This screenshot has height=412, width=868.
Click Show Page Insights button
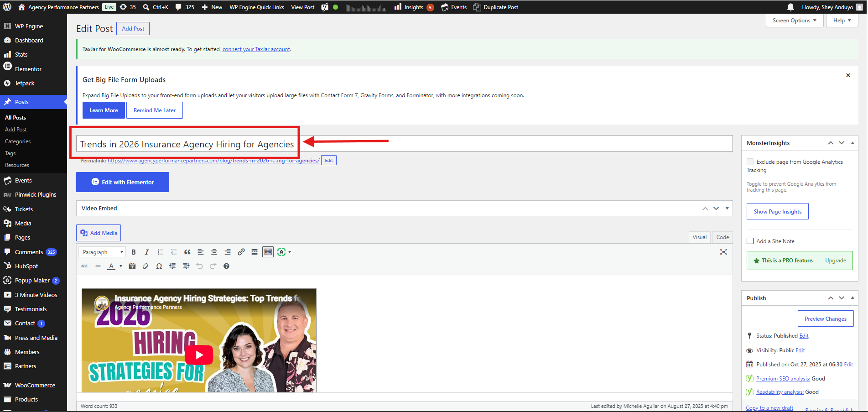pyautogui.click(x=778, y=211)
